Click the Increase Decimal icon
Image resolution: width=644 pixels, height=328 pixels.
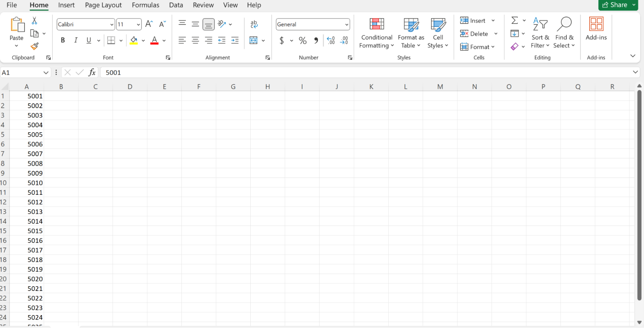coord(331,40)
